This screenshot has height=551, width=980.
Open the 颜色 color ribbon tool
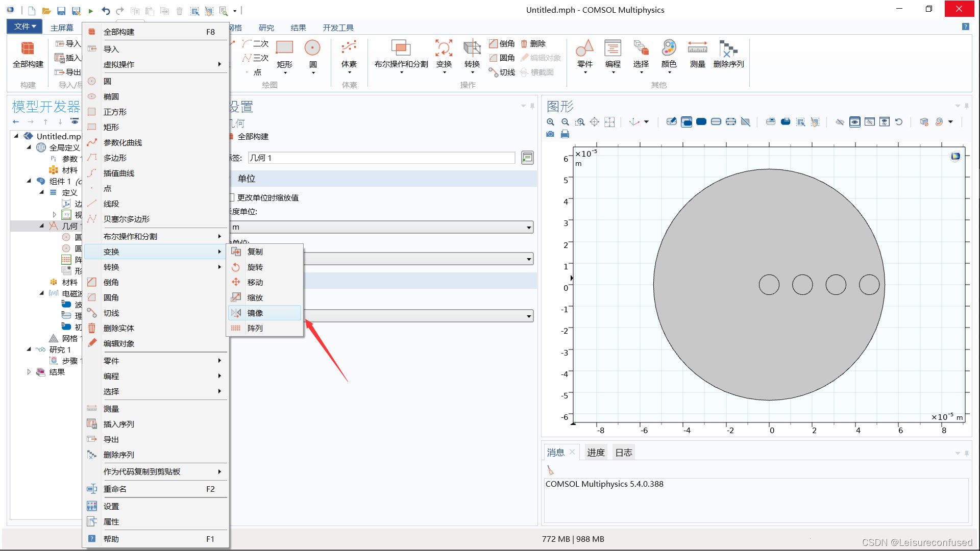click(x=669, y=57)
